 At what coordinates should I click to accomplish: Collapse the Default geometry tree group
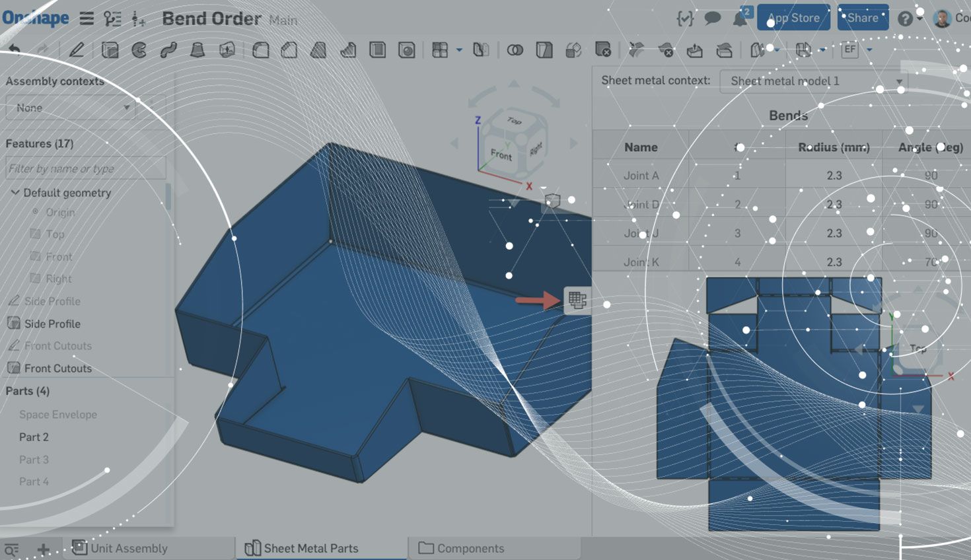click(x=15, y=193)
